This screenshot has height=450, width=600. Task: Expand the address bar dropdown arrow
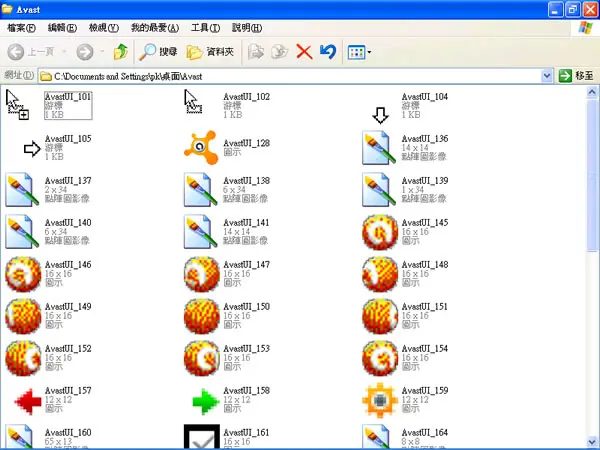(547, 76)
